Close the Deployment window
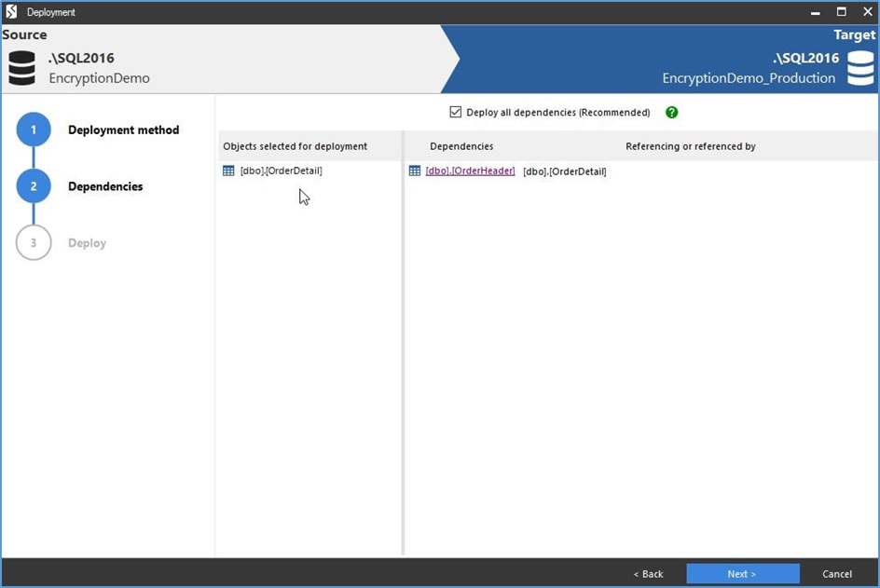This screenshot has height=588, width=880. [x=867, y=12]
